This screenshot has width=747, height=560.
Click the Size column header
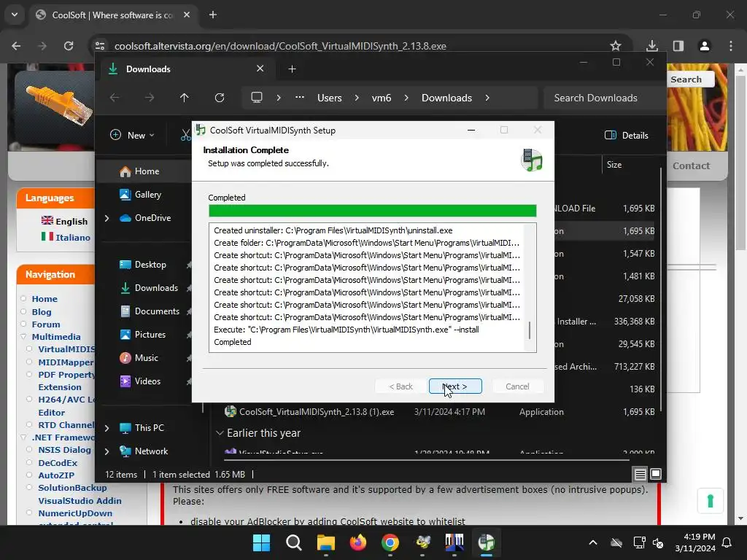coord(614,165)
